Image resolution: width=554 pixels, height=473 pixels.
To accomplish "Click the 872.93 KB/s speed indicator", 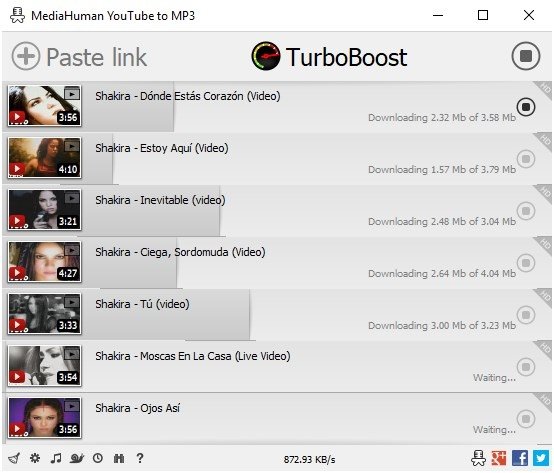I will (309, 459).
